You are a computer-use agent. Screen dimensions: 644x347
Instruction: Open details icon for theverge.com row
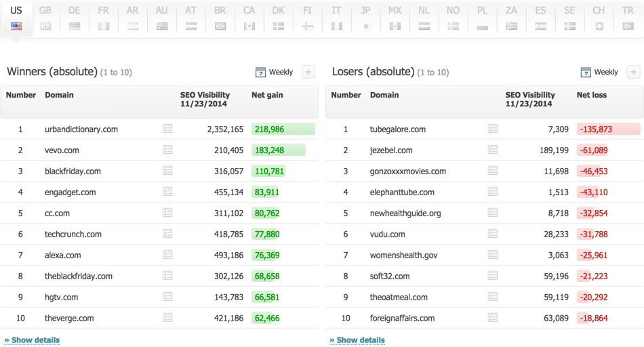(x=167, y=317)
